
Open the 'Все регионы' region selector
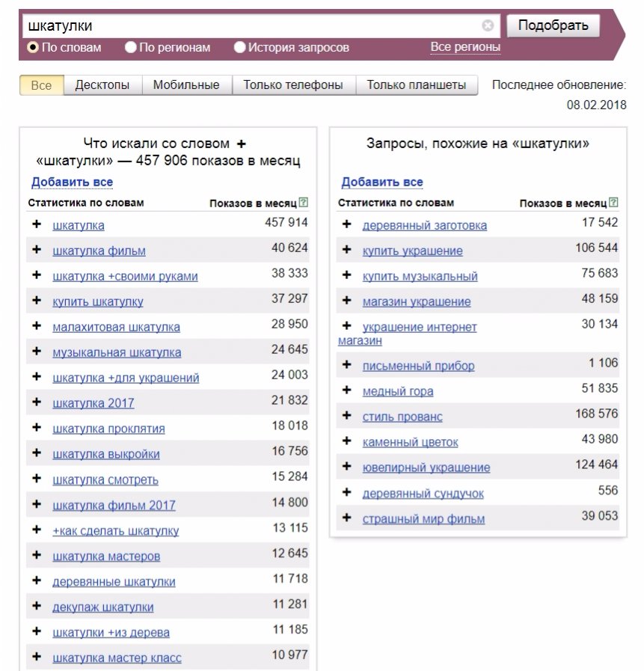(465, 47)
